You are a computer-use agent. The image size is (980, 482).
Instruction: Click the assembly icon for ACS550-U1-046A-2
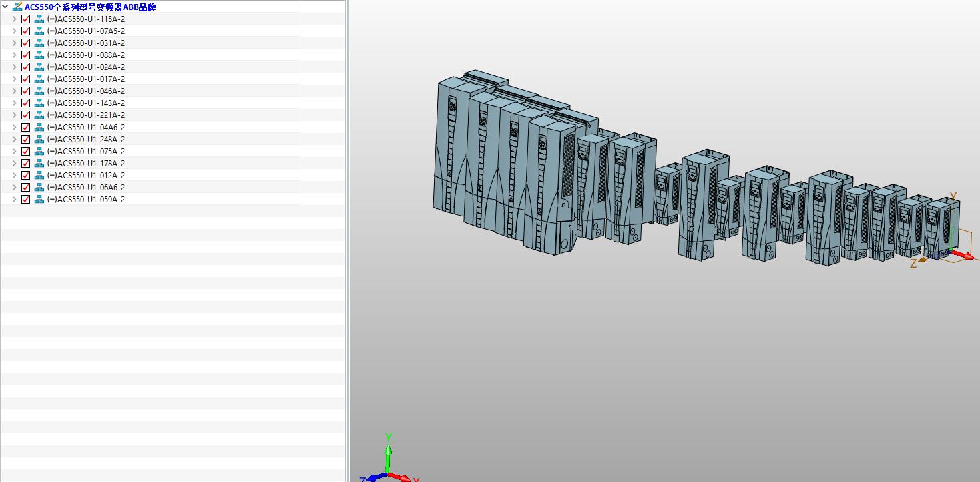pyautogui.click(x=39, y=91)
